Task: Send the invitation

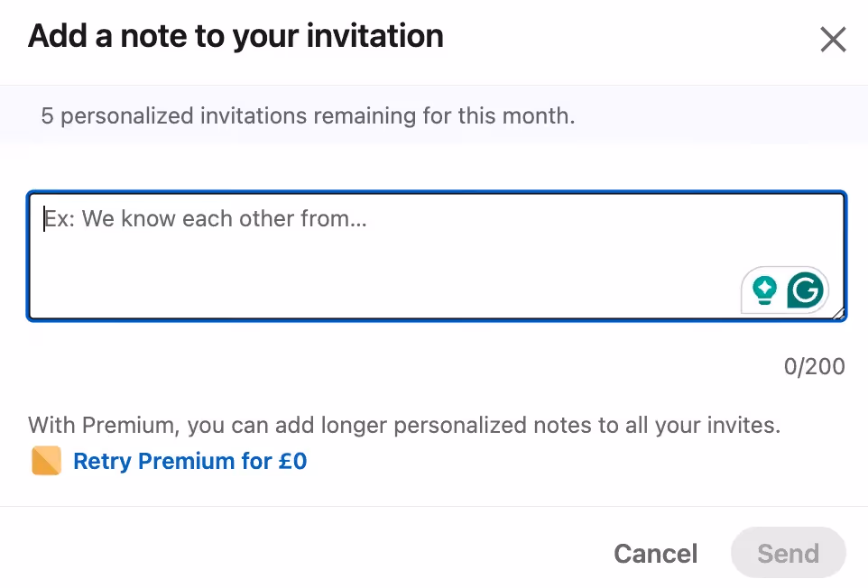Action: [x=788, y=553]
